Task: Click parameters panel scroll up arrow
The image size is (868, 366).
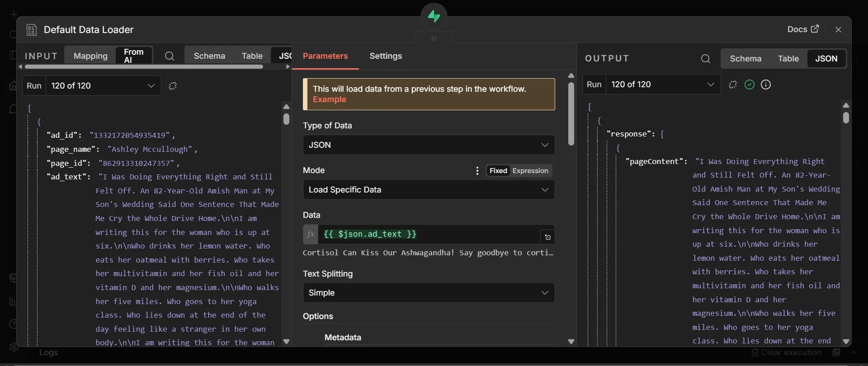Action: [x=571, y=75]
